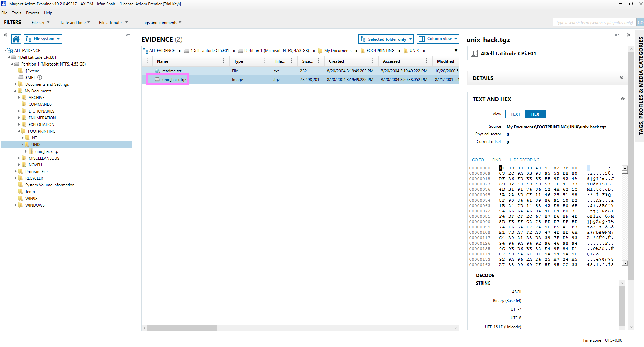Click down arrow of hex viewer scrollbar
The image size is (644, 347).
click(625, 263)
